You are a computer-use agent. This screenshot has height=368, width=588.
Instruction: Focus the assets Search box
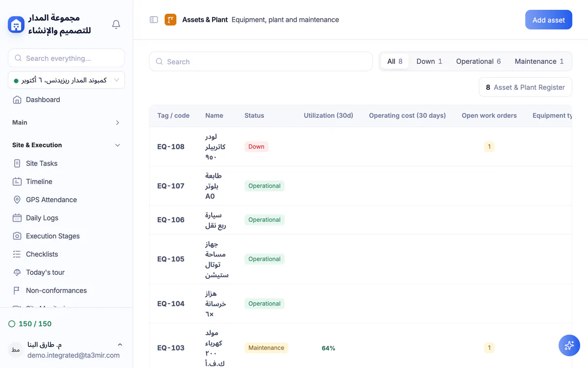pos(261,62)
